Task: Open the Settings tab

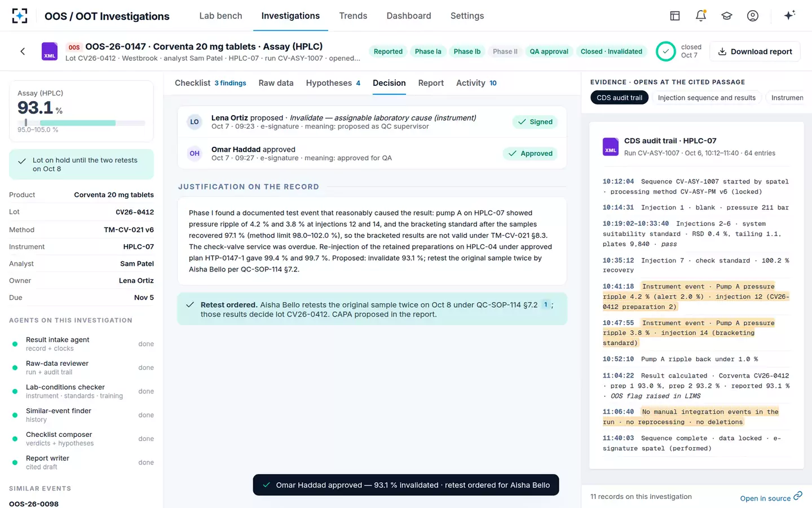Action: 467,16
